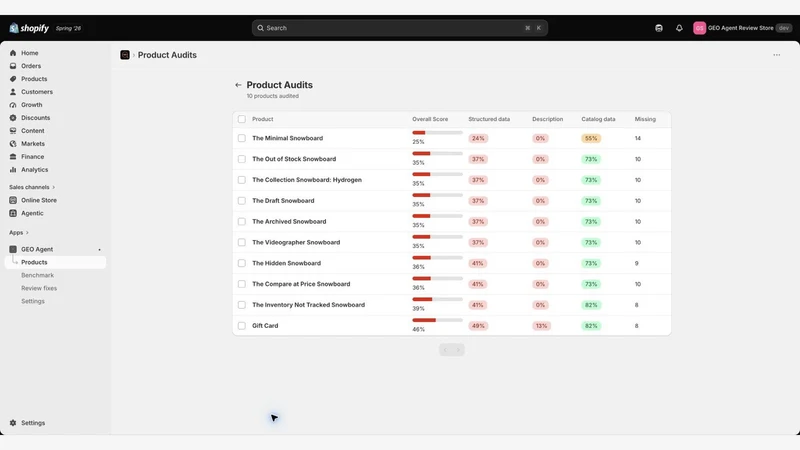Open The Compare at Price Snowboard audit
Viewport: 800px width, 450px height.
(x=301, y=284)
